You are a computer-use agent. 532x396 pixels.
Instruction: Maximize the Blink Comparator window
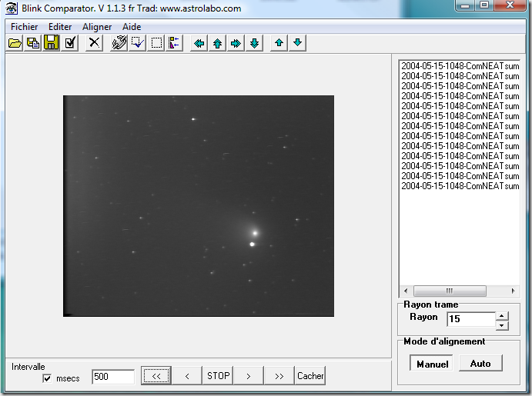tap(484, 5)
